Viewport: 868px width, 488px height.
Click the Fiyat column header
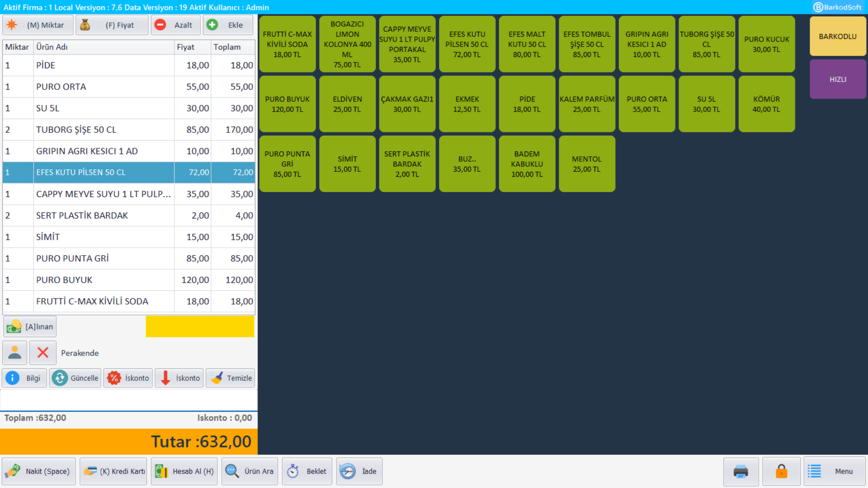[193, 47]
